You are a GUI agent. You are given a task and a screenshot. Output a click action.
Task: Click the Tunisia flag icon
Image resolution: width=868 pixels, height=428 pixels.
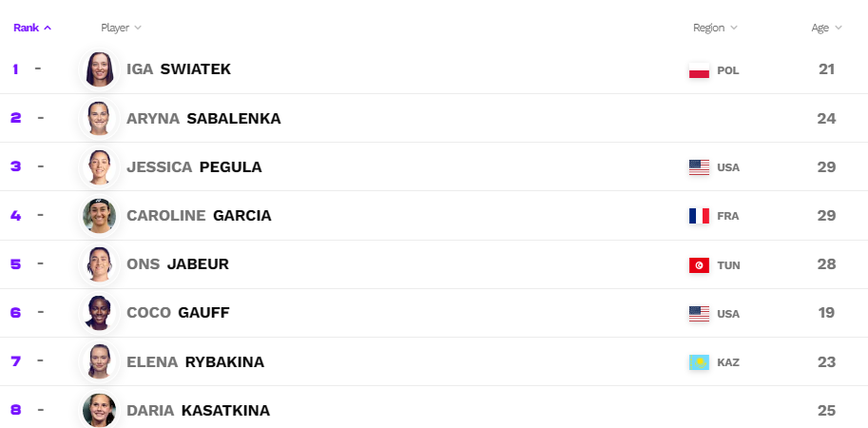tap(699, 265)
